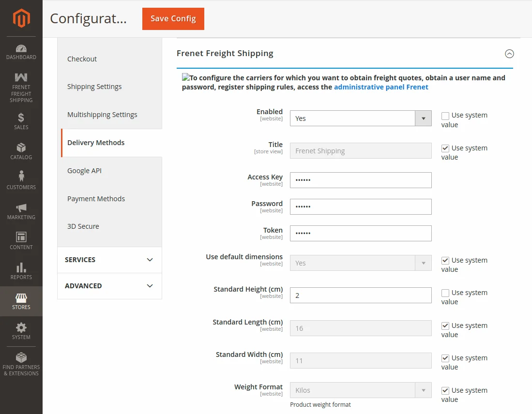The image size is (532, 414).
Task: Open the administrative panel Frenet link
Action: point(381,87)
